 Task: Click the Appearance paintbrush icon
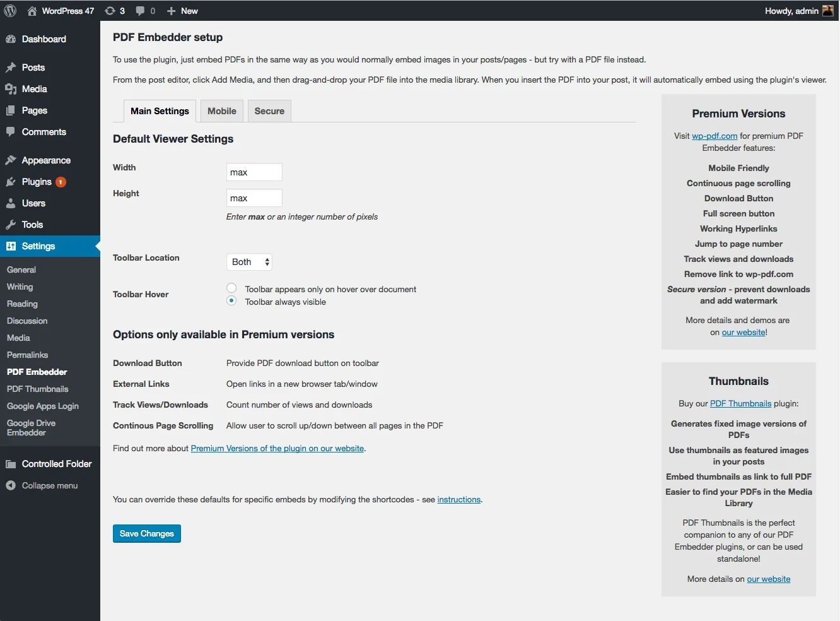point(11,160)
